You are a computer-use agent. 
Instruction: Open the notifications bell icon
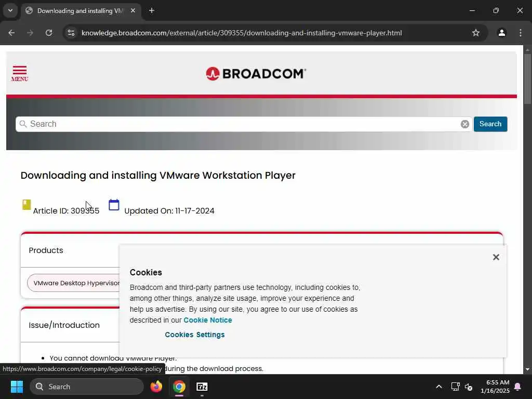tap(518, 387)
